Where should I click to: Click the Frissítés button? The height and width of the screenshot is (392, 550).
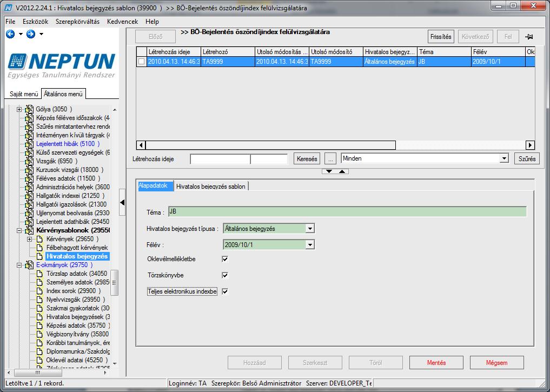point(441,37)
